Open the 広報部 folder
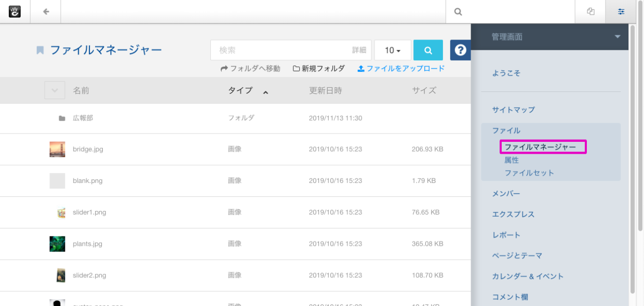Image resolution: width=644 pixels, height=306 pixels. [x=83, y=118]
